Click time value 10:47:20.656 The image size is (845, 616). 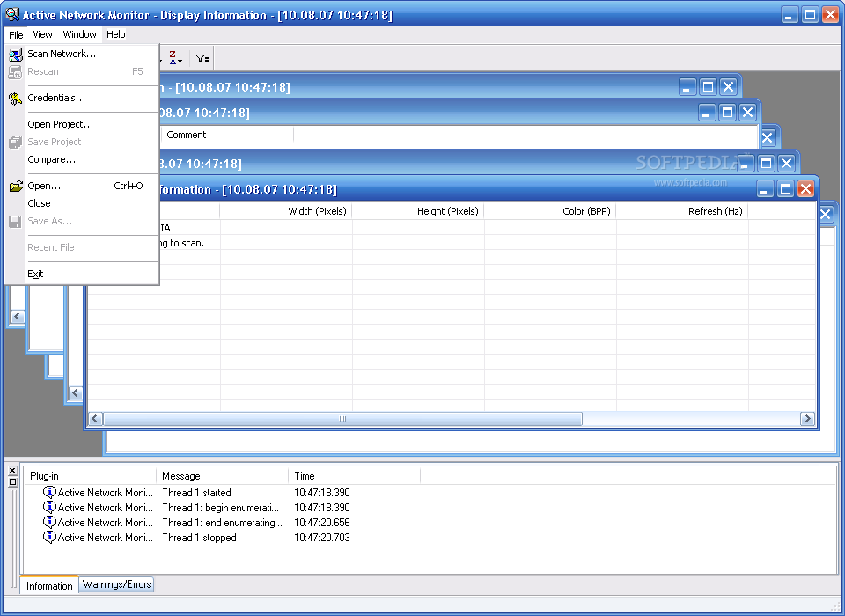[x=322, y=523]
